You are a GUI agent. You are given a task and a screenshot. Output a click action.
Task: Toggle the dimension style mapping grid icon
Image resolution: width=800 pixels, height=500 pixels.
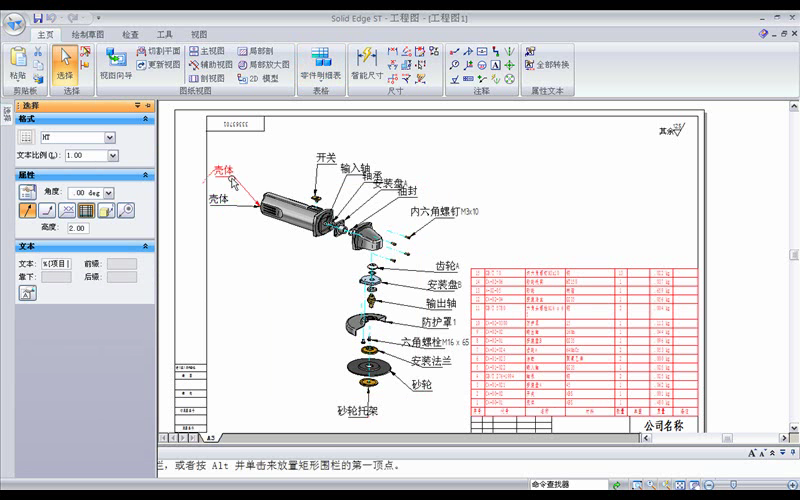point(26,137)
